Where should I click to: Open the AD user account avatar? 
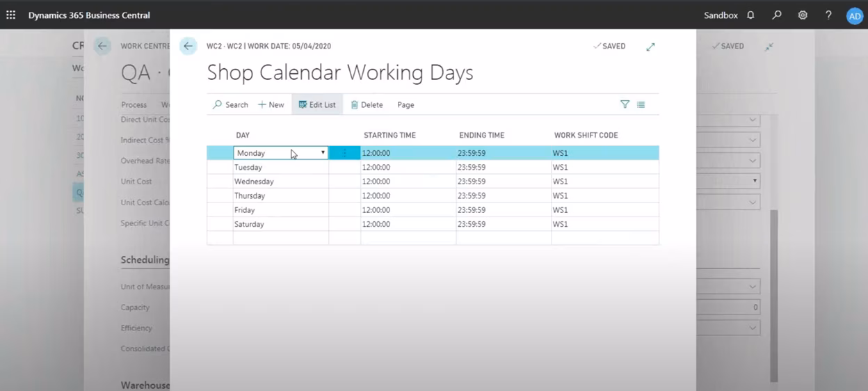pyautogui.click(x=854, y=15)
